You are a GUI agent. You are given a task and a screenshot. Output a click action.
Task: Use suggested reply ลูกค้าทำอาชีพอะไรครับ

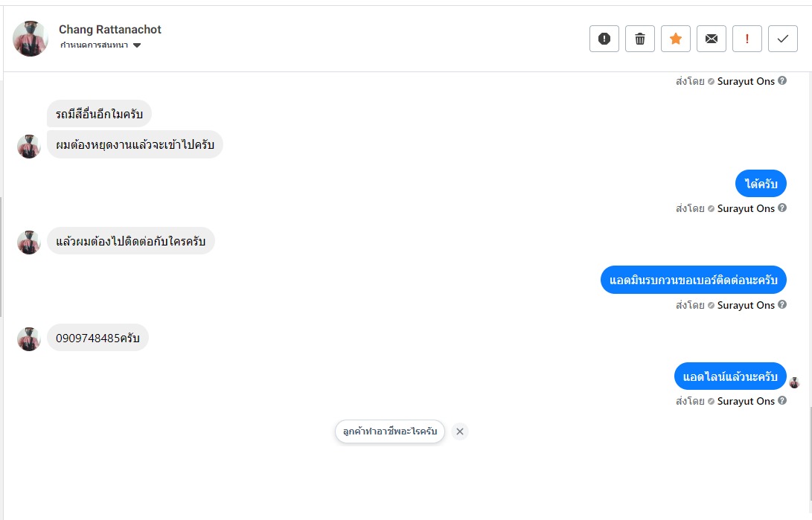click(390, 431)
